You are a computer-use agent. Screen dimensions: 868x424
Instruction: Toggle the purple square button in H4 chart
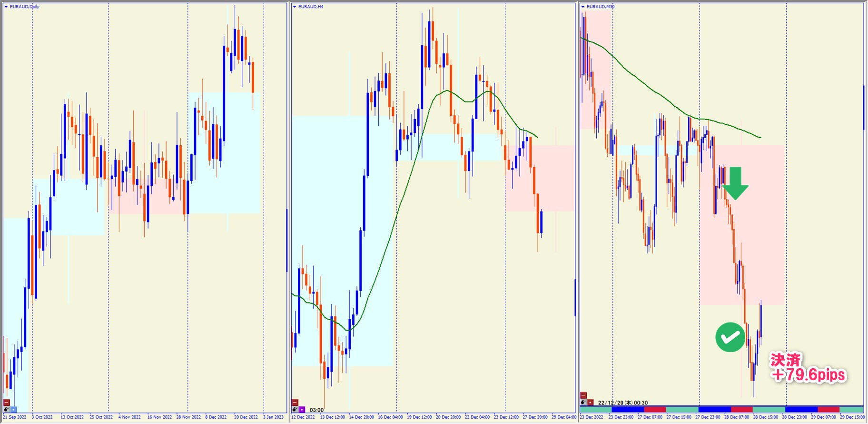302,410
